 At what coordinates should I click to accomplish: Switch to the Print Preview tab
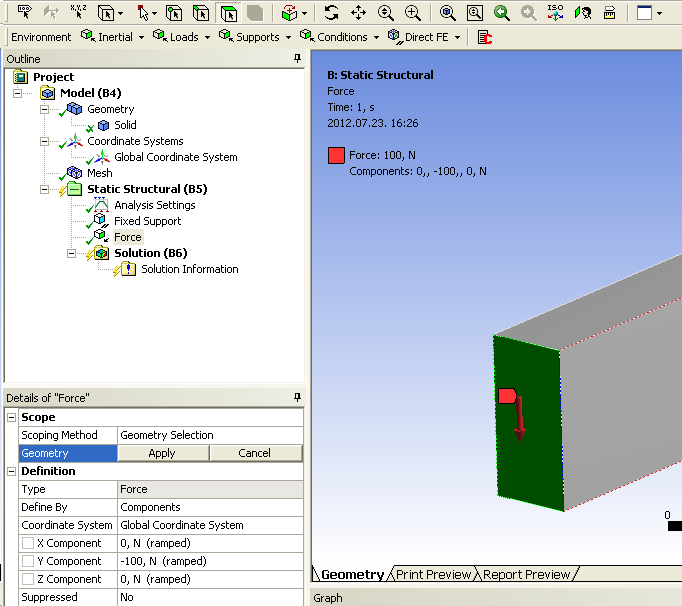pos(433,575)
